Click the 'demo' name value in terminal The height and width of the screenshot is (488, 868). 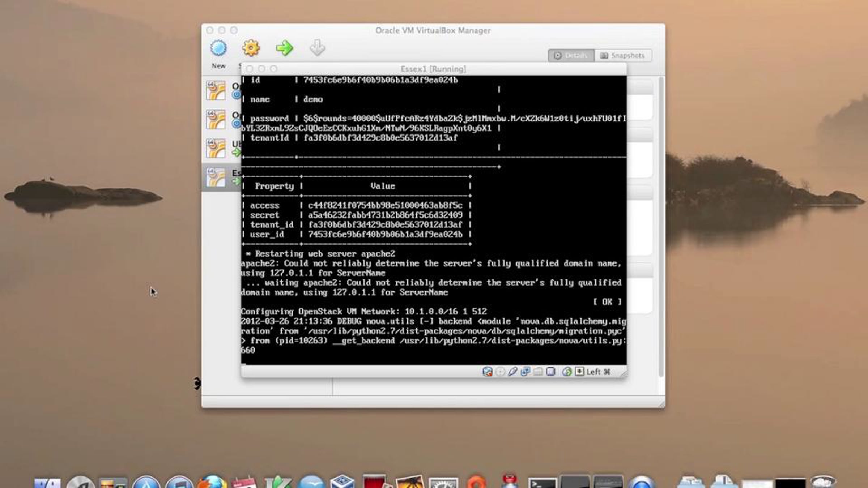(313, 99)
